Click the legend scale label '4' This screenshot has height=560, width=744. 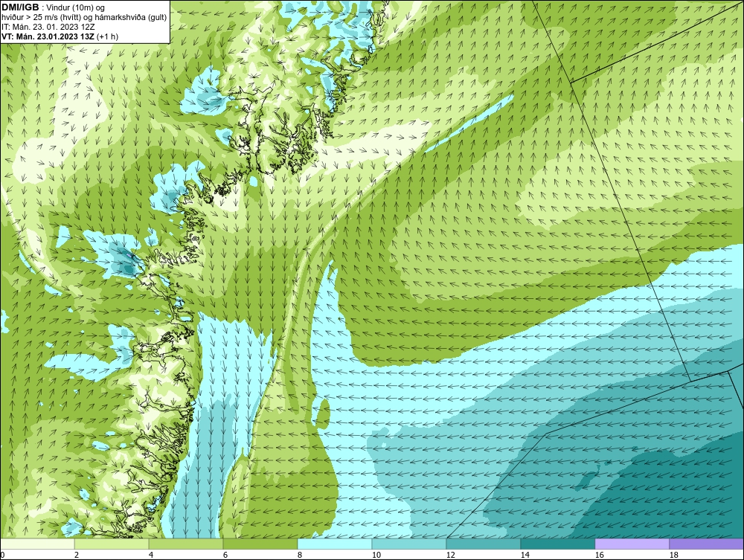coord(151,555)
